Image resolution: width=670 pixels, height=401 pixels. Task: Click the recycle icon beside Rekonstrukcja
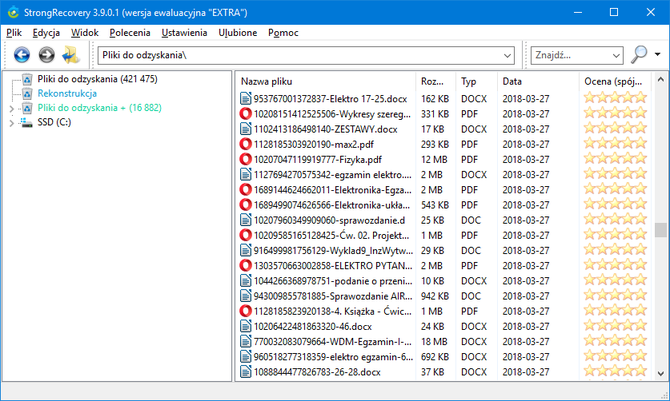[27, 94]
